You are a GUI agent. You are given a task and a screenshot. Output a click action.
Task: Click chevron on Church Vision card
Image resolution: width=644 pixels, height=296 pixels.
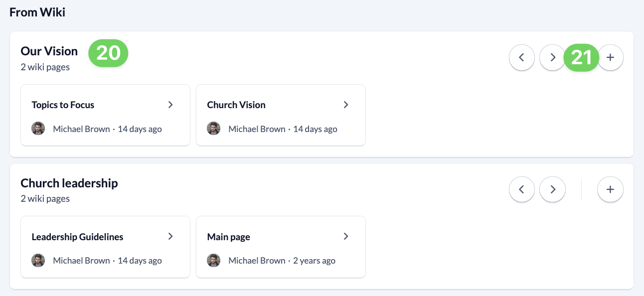click(346, 105)
